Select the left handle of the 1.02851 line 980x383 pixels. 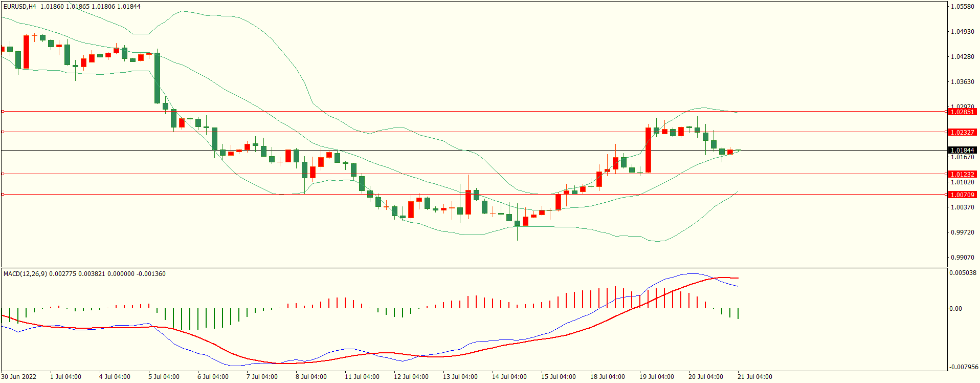tap(3, 111)
